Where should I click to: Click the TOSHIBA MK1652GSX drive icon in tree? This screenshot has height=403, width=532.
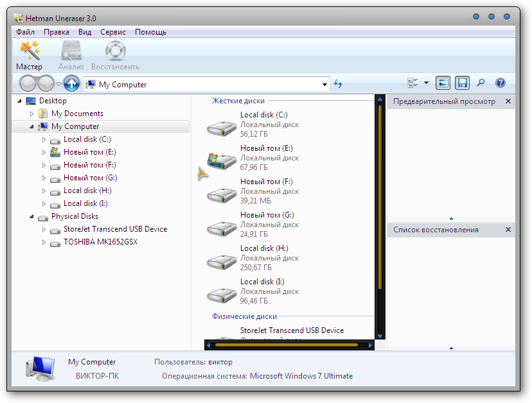pyautogui.click(x=55, y=243)
